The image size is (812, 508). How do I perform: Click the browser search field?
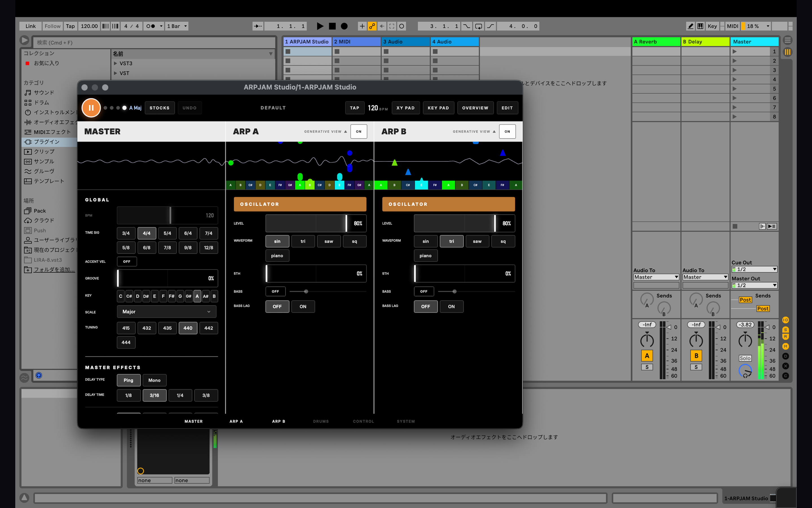pos(154,42)
